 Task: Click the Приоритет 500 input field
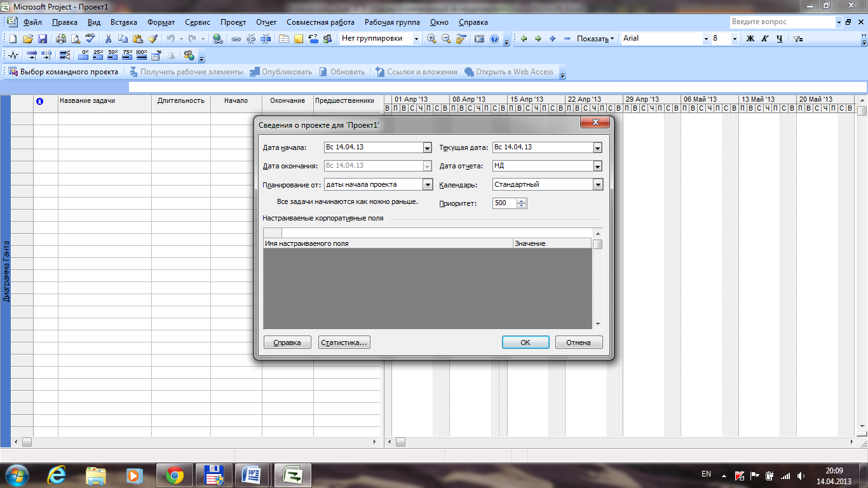click(505, 203)
